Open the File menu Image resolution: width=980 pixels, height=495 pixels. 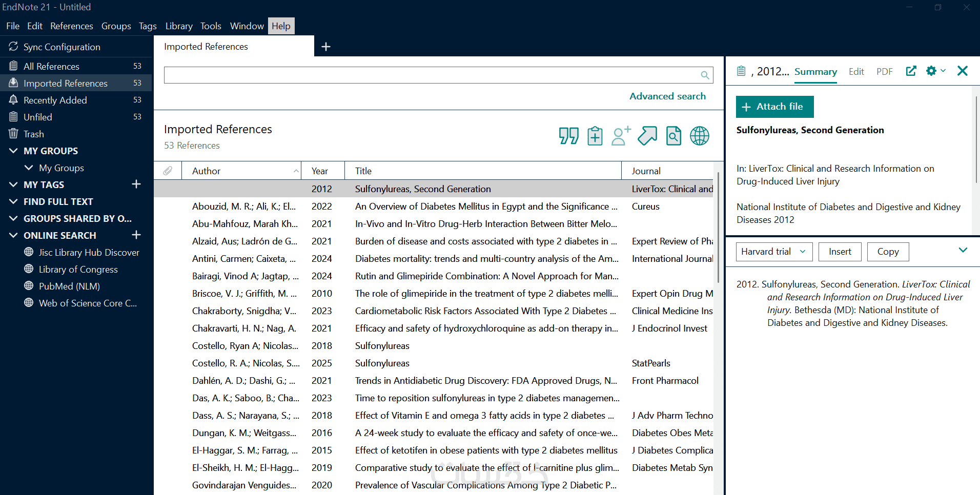pyautogui.click(x=13, y=26)
